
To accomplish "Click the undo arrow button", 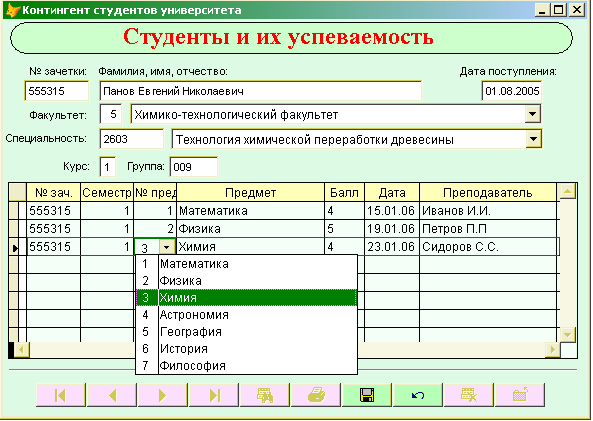I will tap(418, 395).
